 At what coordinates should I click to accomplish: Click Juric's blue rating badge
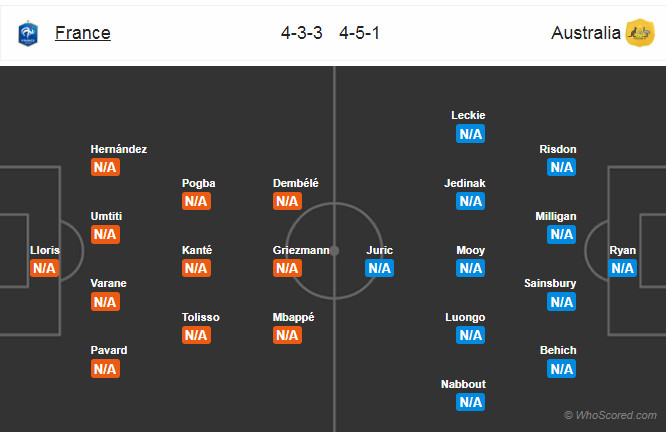click(380, 268)
